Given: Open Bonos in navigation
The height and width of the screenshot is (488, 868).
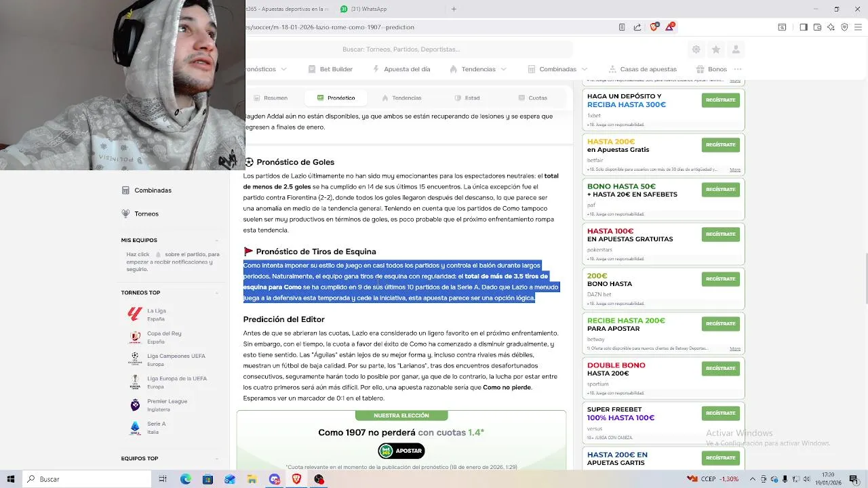Looking at the screenshot, I should coord(711,69).
